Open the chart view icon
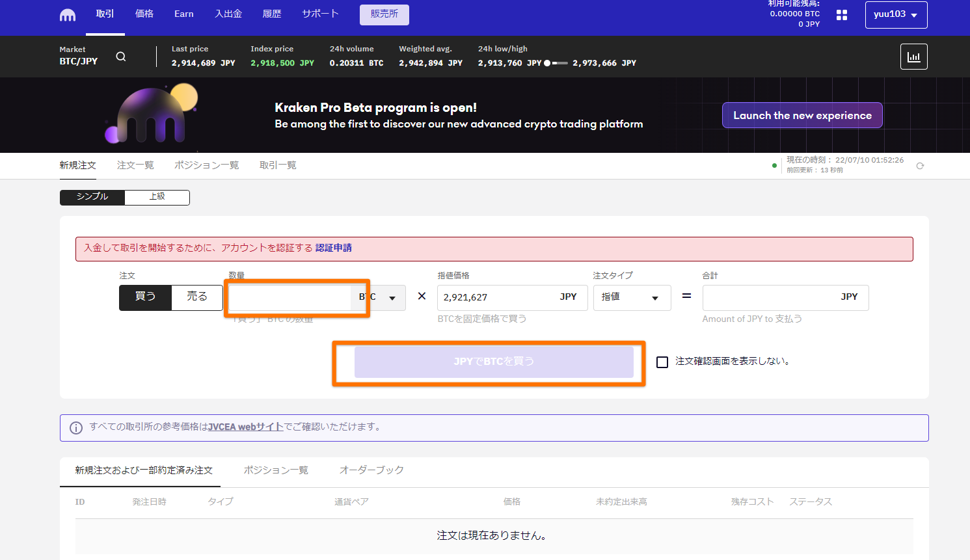 [x=913, y=57]
